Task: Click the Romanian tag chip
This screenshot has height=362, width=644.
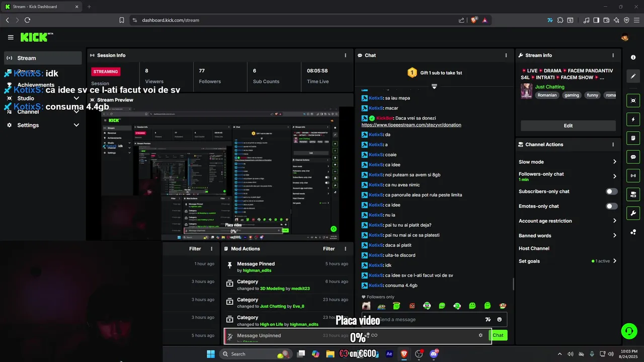Action: (x=547, y=95)
